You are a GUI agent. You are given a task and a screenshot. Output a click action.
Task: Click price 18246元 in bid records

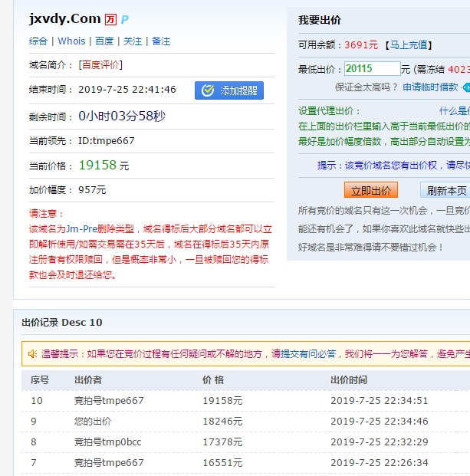pyautogui.click(x=222, y=422)
